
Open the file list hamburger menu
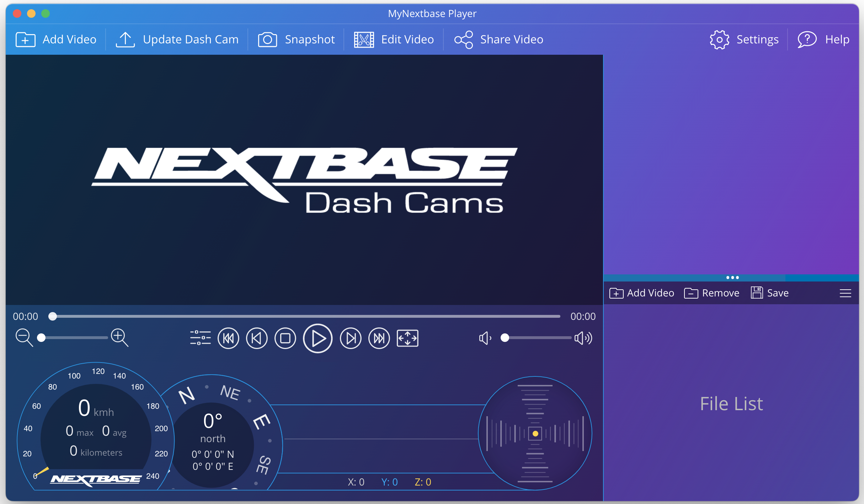[x=845, y=293]
